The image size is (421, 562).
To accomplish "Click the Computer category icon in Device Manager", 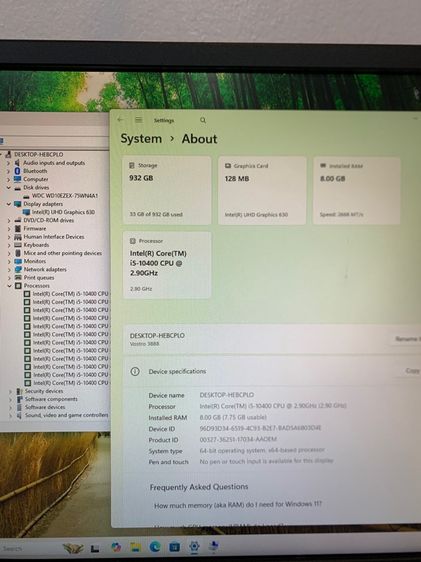I will 18,179.
